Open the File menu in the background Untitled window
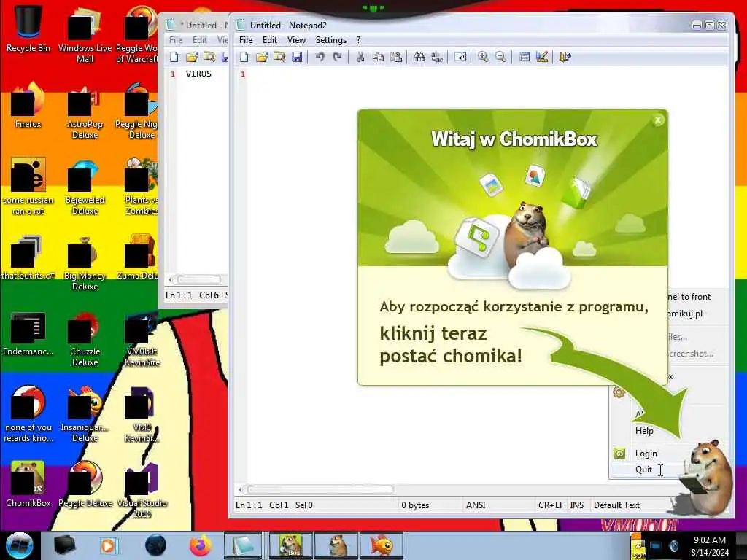Image resolution: width=747 pixels, height=560 pixels. [176, 40]
